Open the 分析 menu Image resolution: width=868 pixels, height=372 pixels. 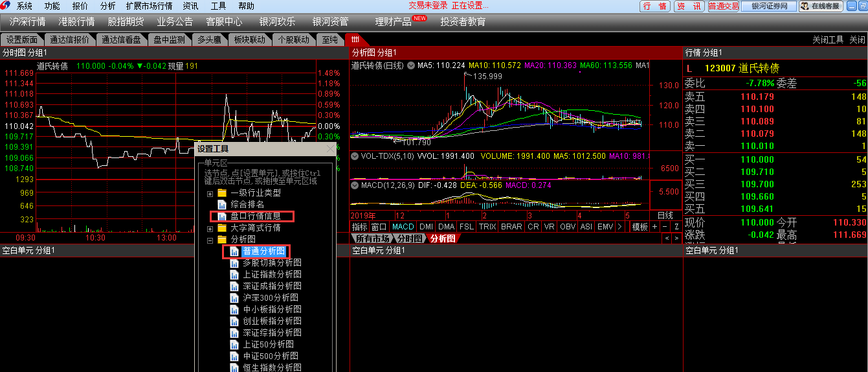point(108,6)
